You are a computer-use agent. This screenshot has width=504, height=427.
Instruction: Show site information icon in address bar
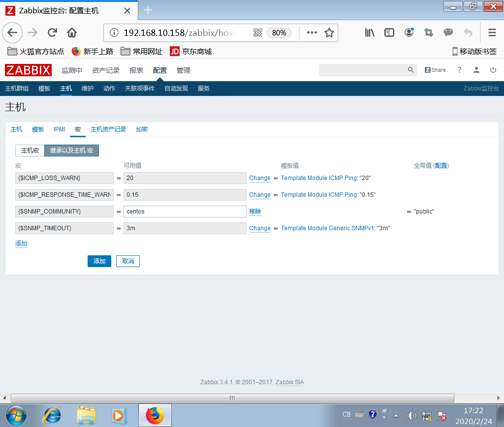tap(114, 32)
